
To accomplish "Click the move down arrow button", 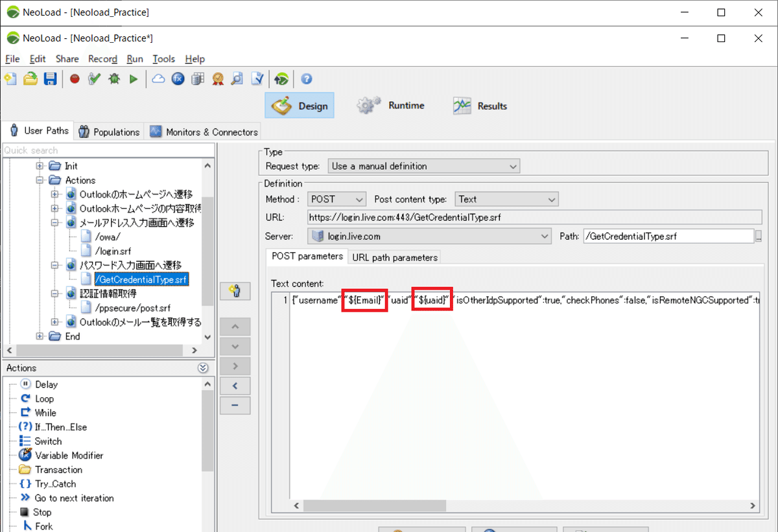I will coord(235,347).
